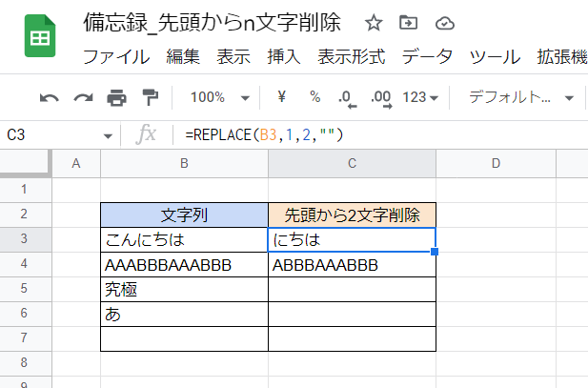Select column A header

(76, 164)
